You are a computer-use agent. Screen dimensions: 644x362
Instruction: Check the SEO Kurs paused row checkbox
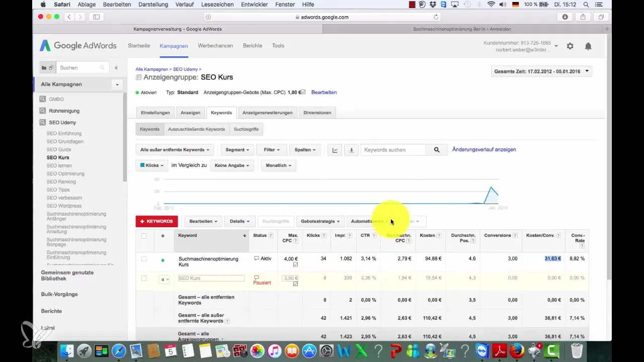pyautogui.click(x=144, y=278)
